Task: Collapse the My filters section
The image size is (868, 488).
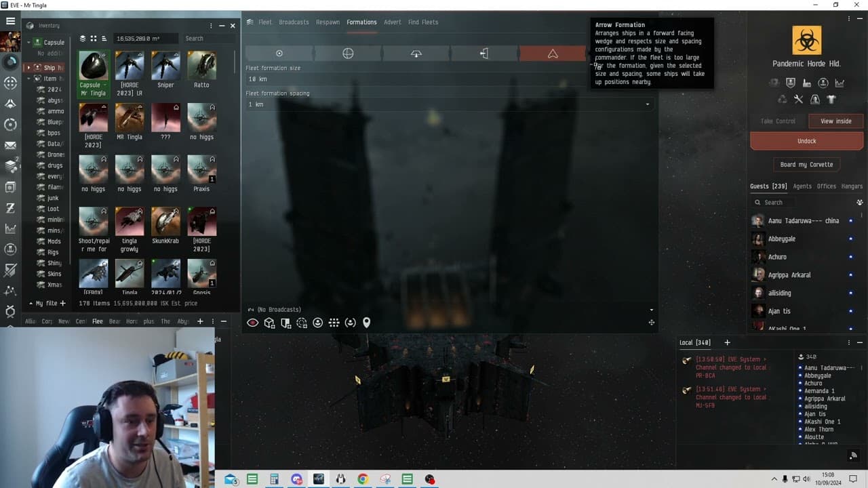Action: click(31, 304)
